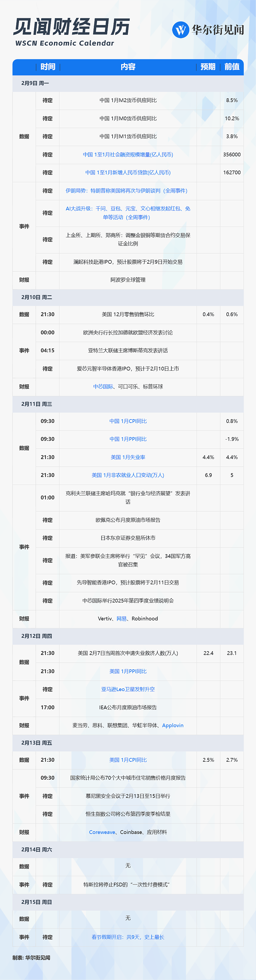Image resolution: width=256 pixels, height=980 pixels.
Task: Click the 8.5% previous value for M2
Action: click(x=232, y=100)
